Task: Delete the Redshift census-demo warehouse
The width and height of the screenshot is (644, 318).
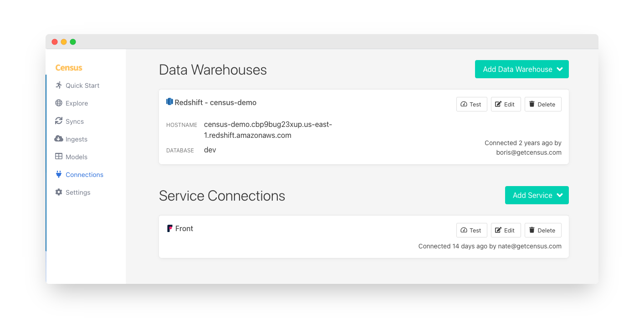Action: click(542, 104)
